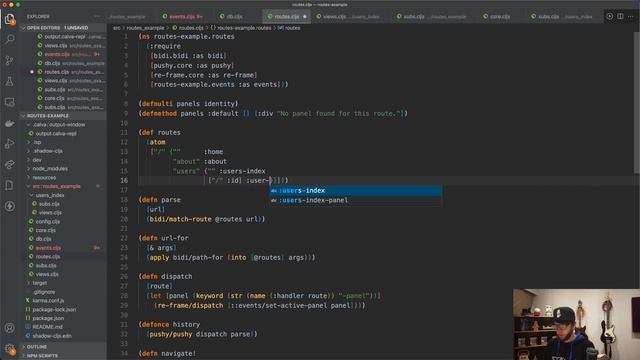
Task: Open routes.cljs in the file tree
Action: coord(48,257)
